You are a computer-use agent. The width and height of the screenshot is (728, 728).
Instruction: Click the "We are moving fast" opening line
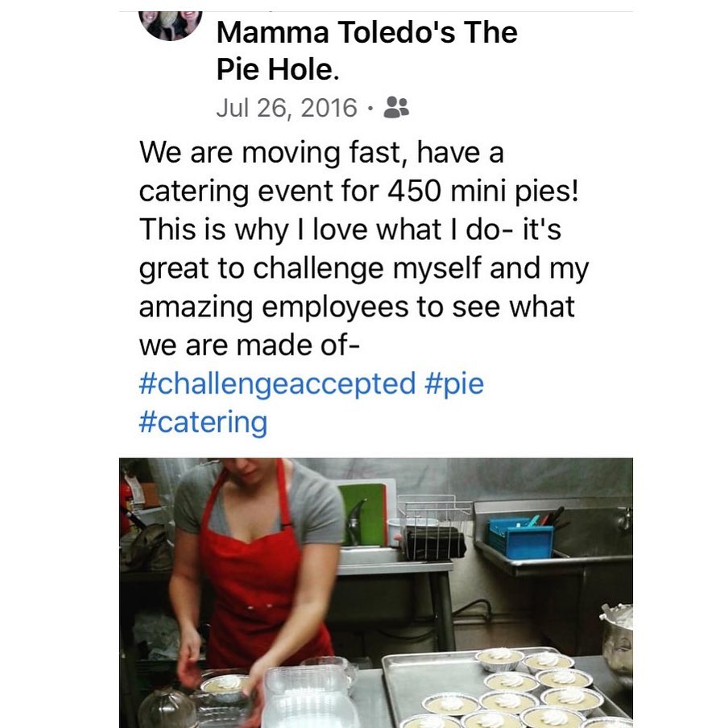pyautogui.click(x=269, y=152)
